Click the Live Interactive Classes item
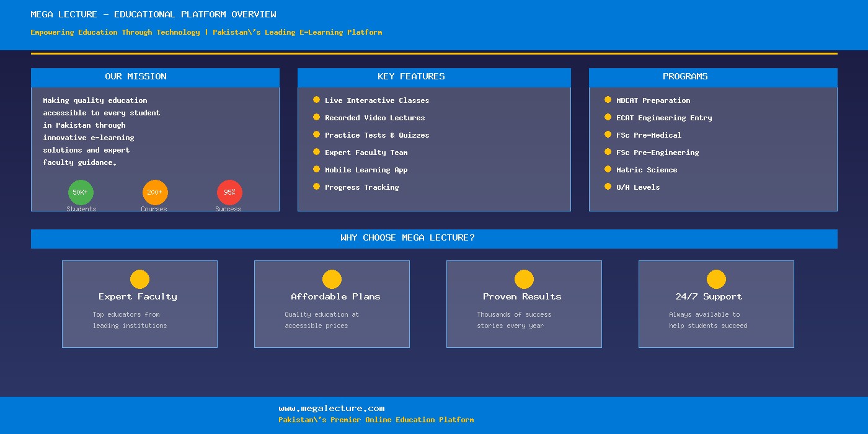868x434 pixels. pos(377,100)
